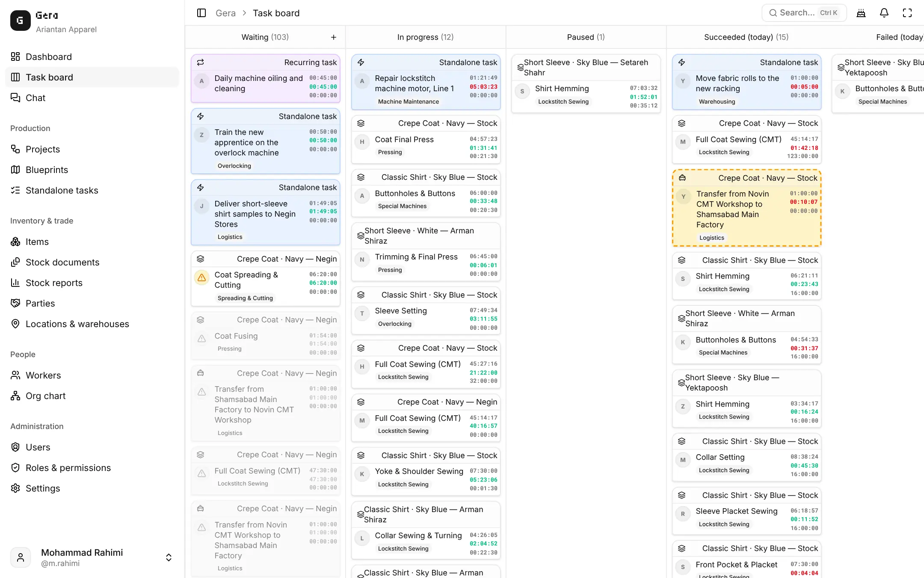
Task: Click the notifications bell icon
Action: (884, 13)
